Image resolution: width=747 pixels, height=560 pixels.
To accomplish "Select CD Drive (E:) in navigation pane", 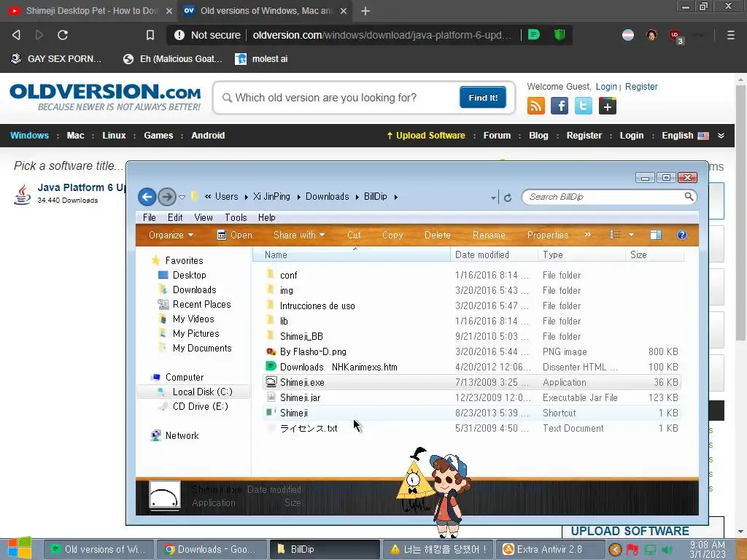I will (200, 407).
